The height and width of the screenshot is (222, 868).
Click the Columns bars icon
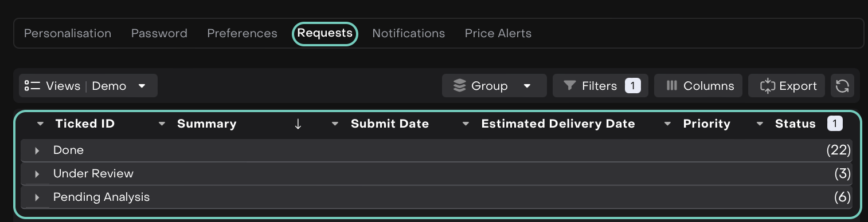click(672, 86)
